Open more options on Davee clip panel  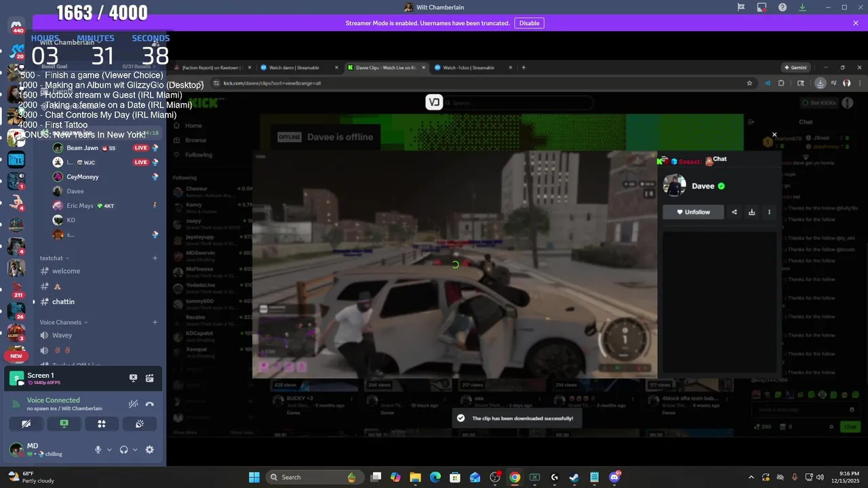[x=769, y=212]
